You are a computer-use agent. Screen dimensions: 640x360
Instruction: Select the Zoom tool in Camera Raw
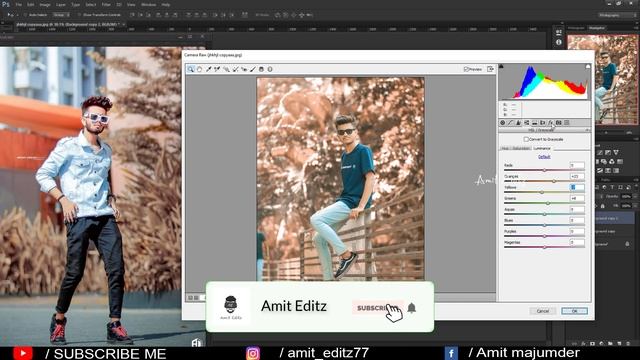coord(191,69)
